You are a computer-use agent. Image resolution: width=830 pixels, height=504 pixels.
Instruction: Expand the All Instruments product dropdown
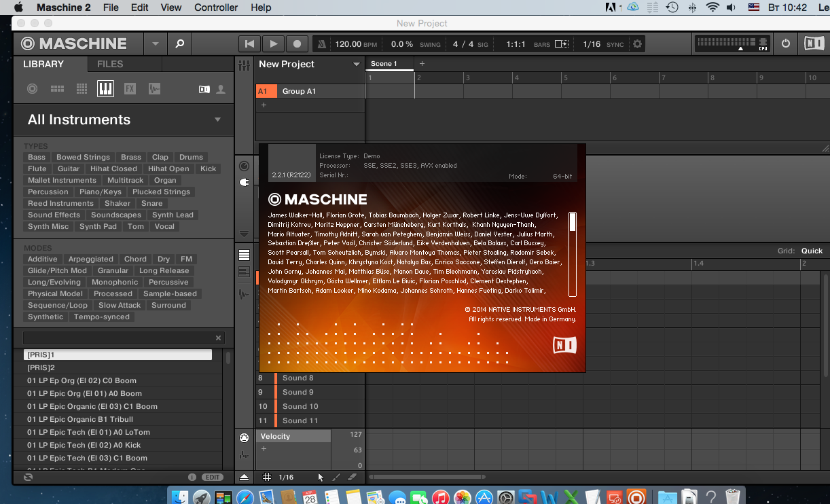pyautogui.click(x=217, y=120)
